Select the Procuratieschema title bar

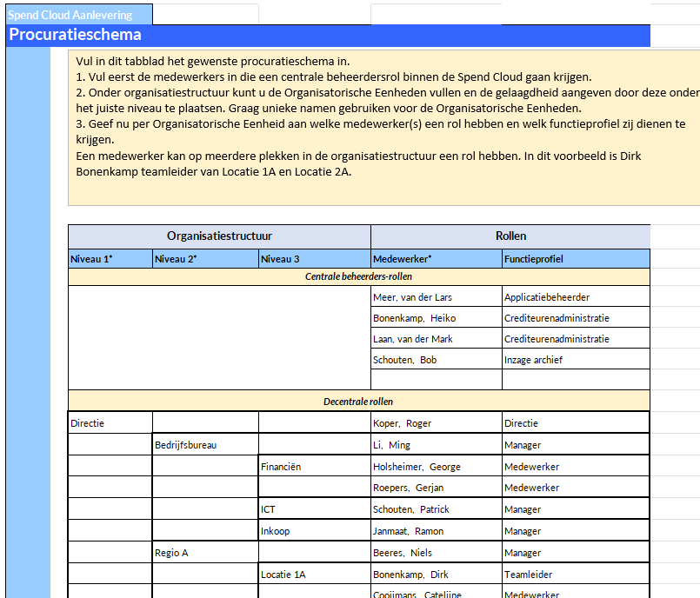tap(75, 36)
